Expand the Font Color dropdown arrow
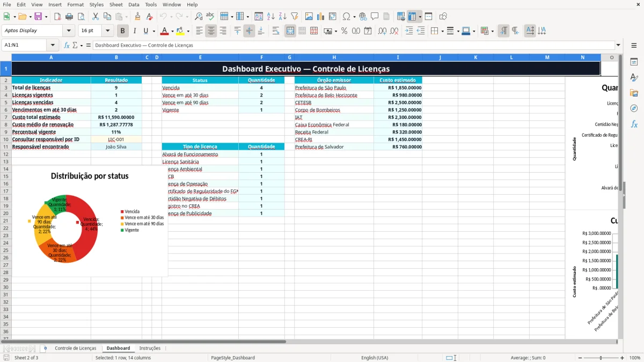Screen dimensions: 644x362 pos(172,31)
